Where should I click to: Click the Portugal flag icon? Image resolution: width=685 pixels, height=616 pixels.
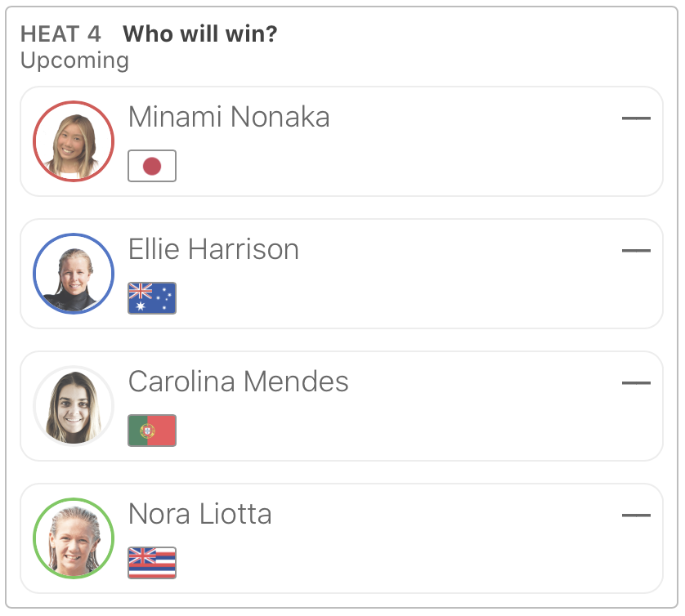(152, 431)
